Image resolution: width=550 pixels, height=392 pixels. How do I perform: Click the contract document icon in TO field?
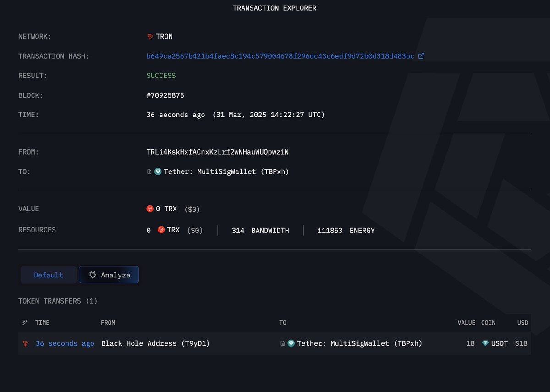149,172
